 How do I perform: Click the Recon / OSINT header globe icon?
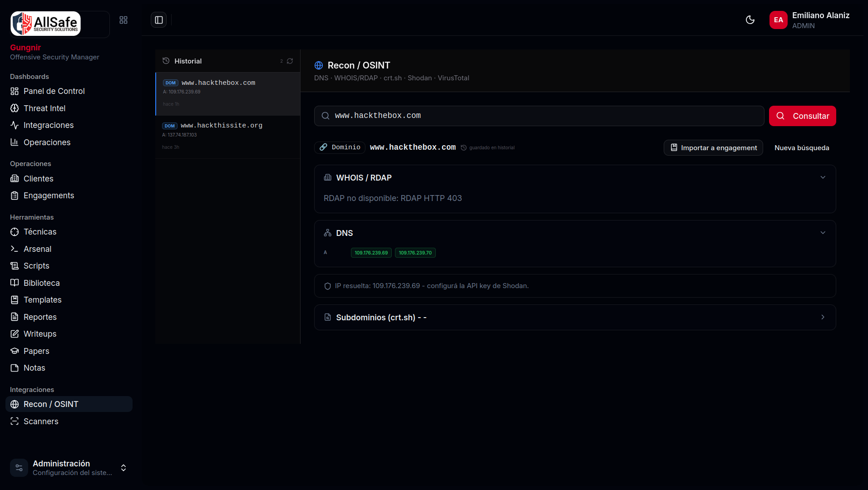pyautogui.click(x=319, y=65)
